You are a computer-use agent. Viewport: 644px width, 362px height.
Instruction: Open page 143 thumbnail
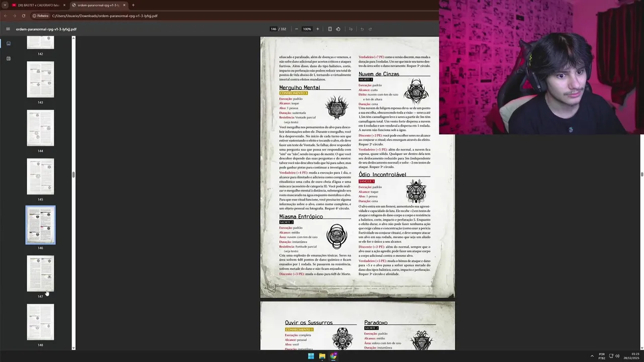pyautogui.click(x=40, y=79)
